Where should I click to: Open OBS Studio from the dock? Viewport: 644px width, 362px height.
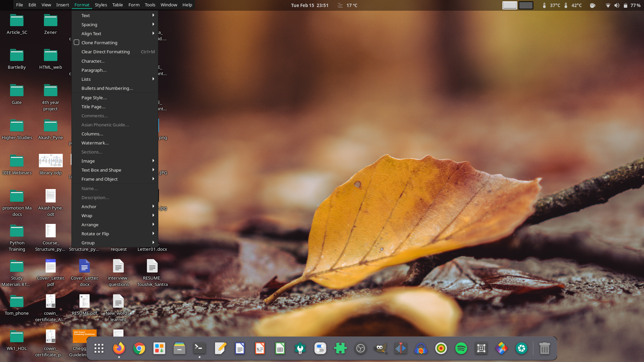(x=361, y=349)
